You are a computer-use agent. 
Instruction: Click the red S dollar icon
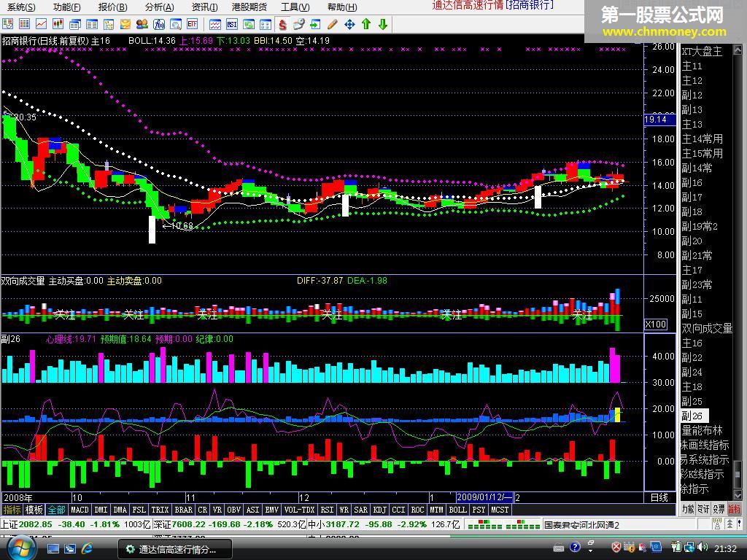(x=282, y=24)
